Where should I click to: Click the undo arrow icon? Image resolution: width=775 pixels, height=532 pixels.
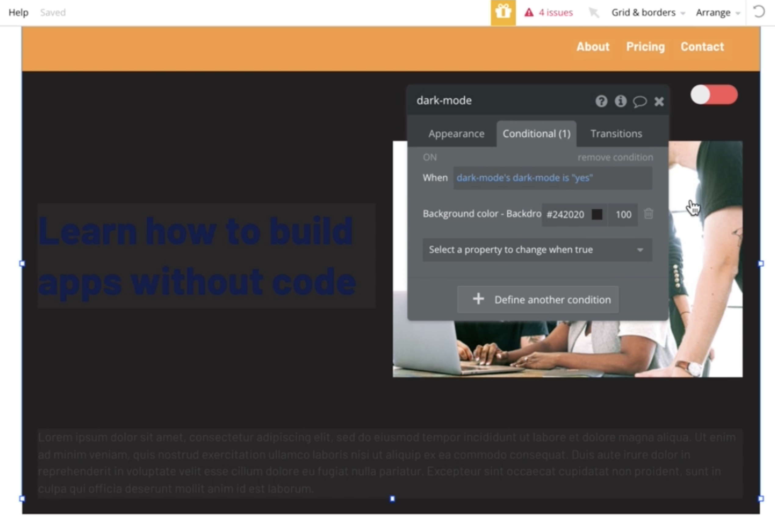click(x=759, y=12)
